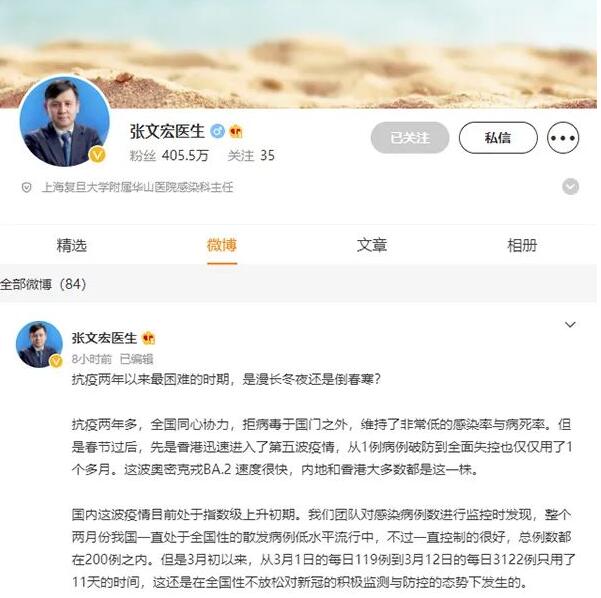Toggle the 已关注 follow button
The width and height of the screenshot is (601, 598).
coord(410,138)
